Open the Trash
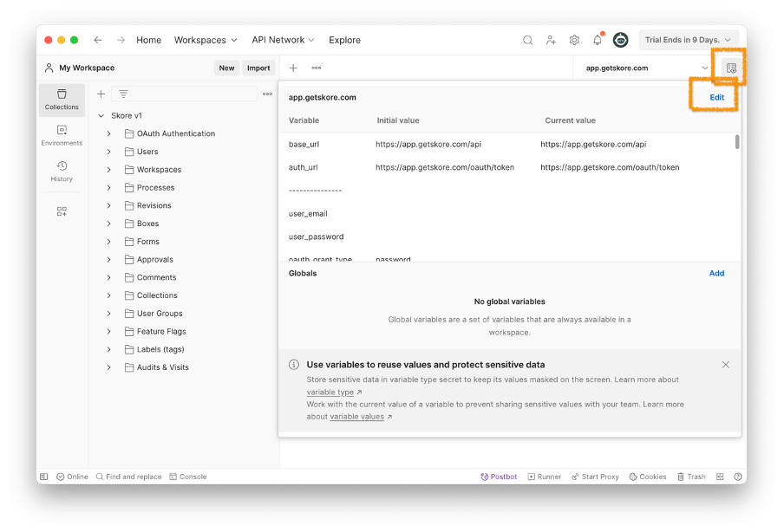The width and height of the screenshot is (784, 532). (691, 477)
